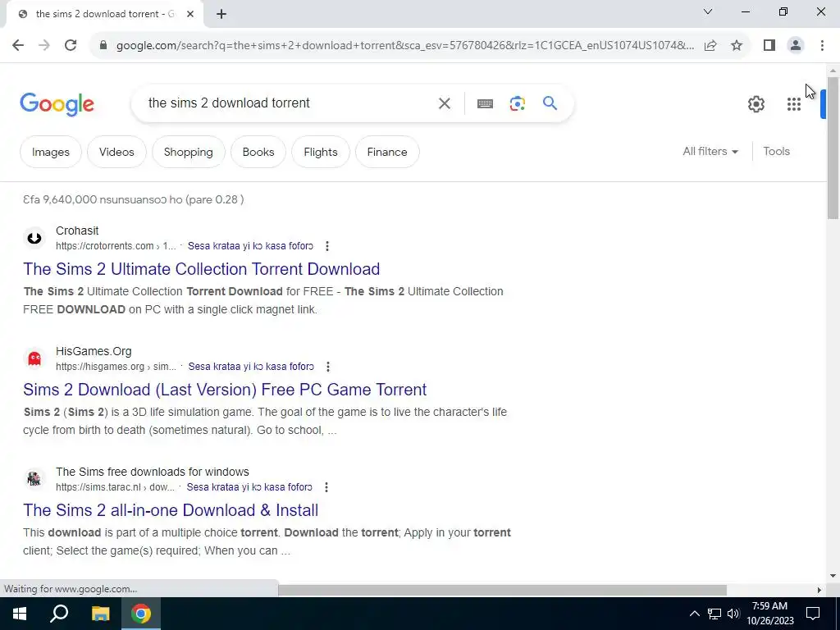Clear the search box with the X icon

pos(444,103)
